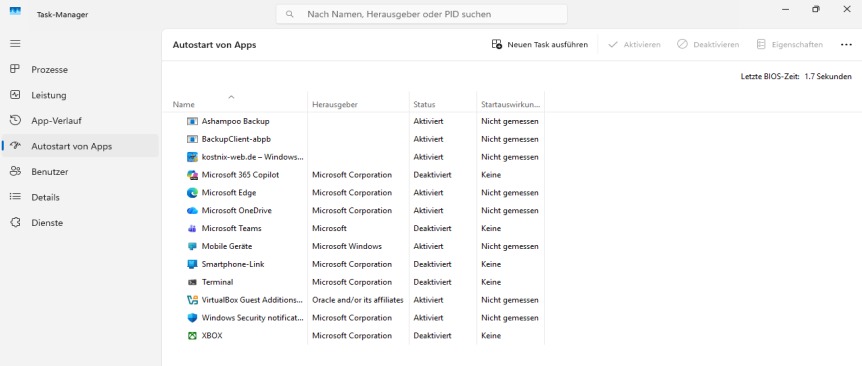Viewport: 862px width, 366px height.
Task: Open the three-dots more options menu
Action: coord(846,45)
